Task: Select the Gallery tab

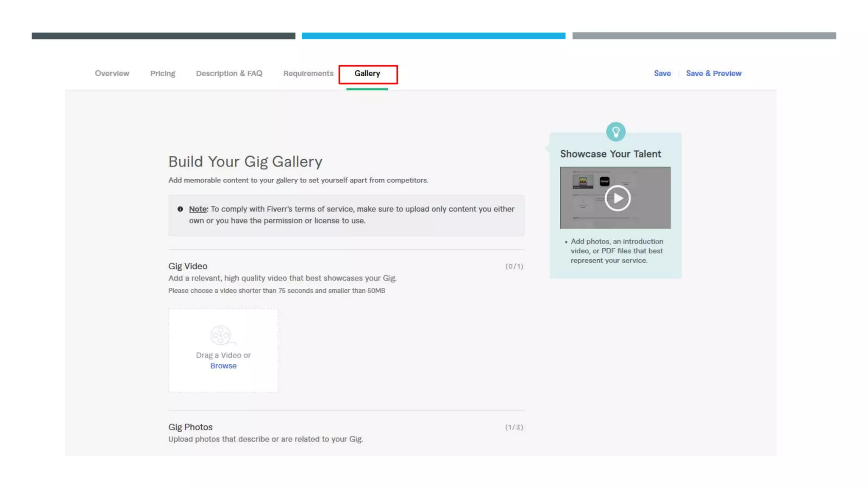Action: tap(367, 73)
